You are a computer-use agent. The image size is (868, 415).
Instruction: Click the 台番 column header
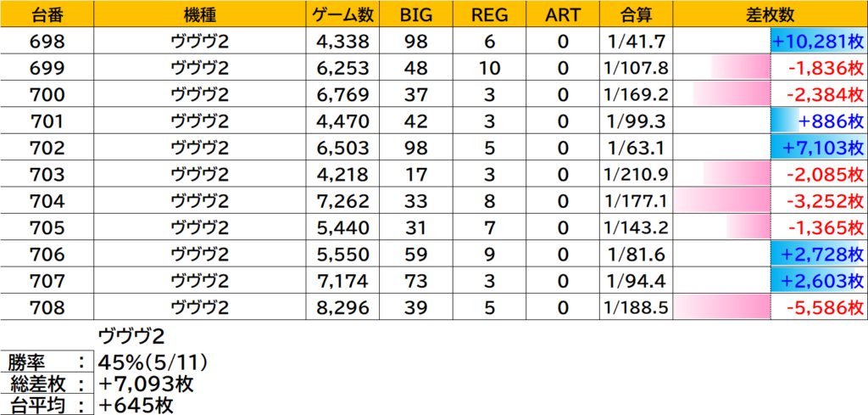[47, 14]
